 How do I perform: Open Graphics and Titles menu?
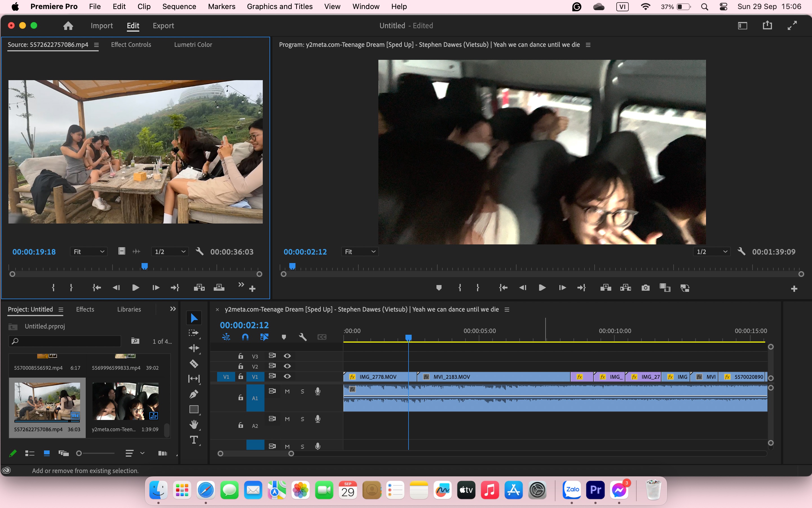click(279, 6)
